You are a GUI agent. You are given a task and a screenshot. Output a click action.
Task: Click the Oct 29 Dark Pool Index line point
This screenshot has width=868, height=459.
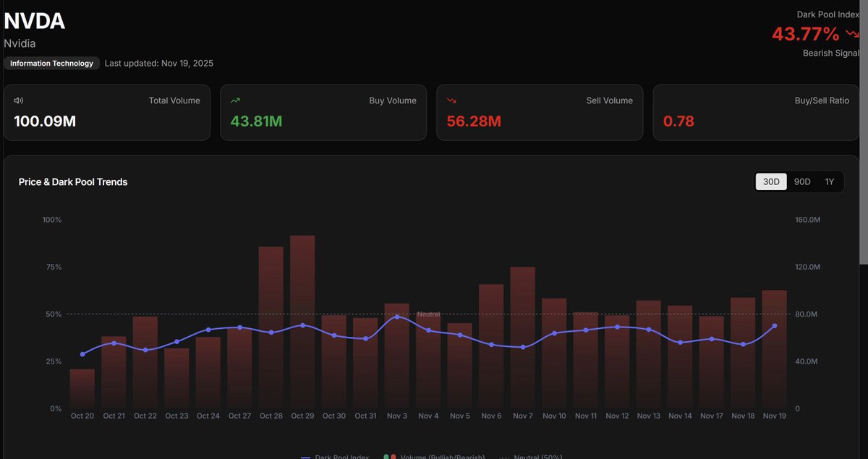[x=302, y=325]
